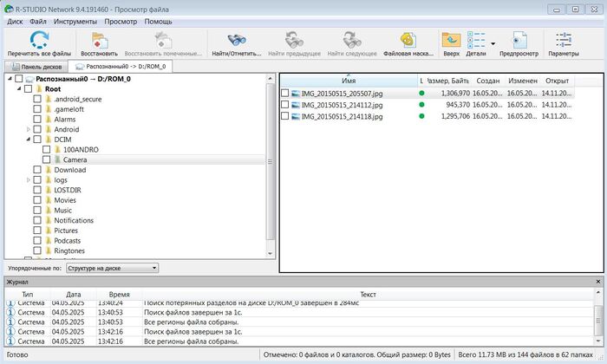Select the Ringtones folder in tree
The height and width of the screenshot is (364, 607).
tap(69, 250)
